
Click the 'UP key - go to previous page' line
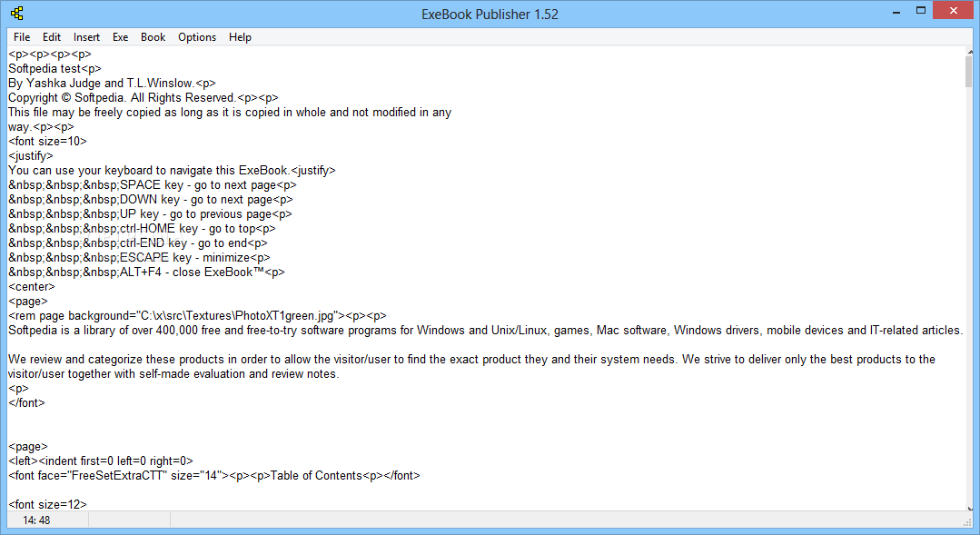pyautogui.click(x=150, y=213)
